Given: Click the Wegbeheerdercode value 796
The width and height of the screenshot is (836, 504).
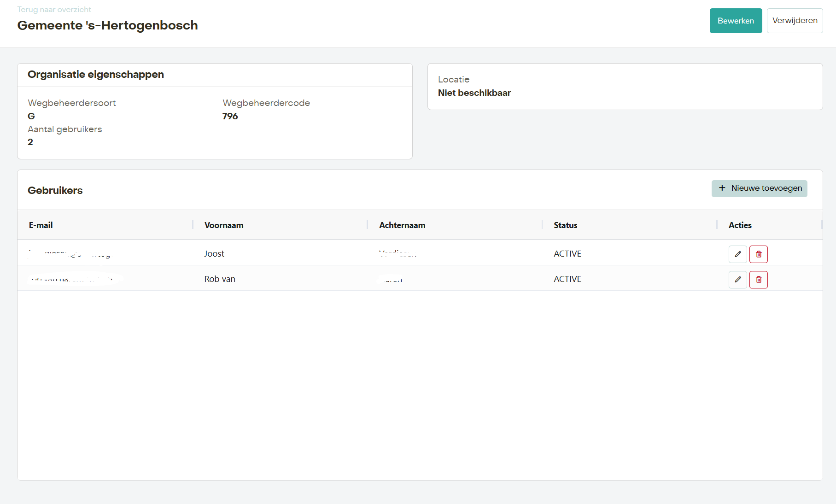Looking at the screenshot, I should coord(230,116).
